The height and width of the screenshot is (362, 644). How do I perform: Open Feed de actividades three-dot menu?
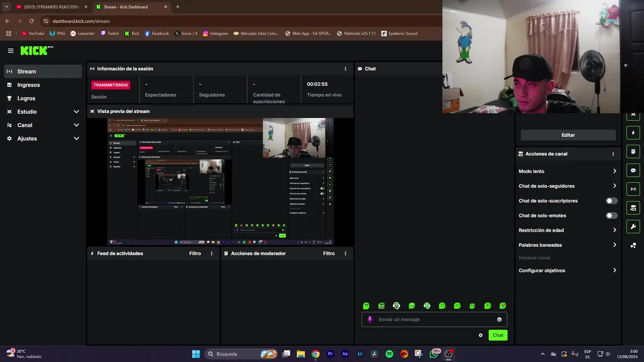coord(211,253)
